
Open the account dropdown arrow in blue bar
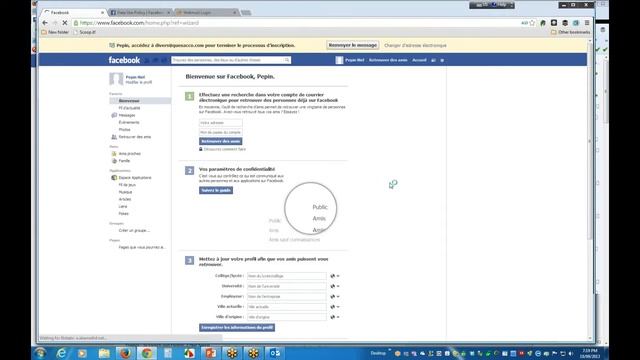click(x=442, y=60)
